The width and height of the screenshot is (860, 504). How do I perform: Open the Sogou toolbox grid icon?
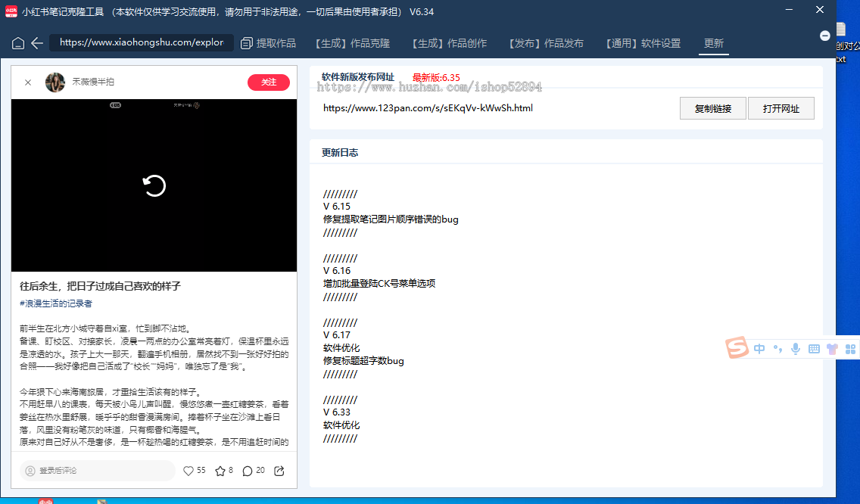pos(850,349)
